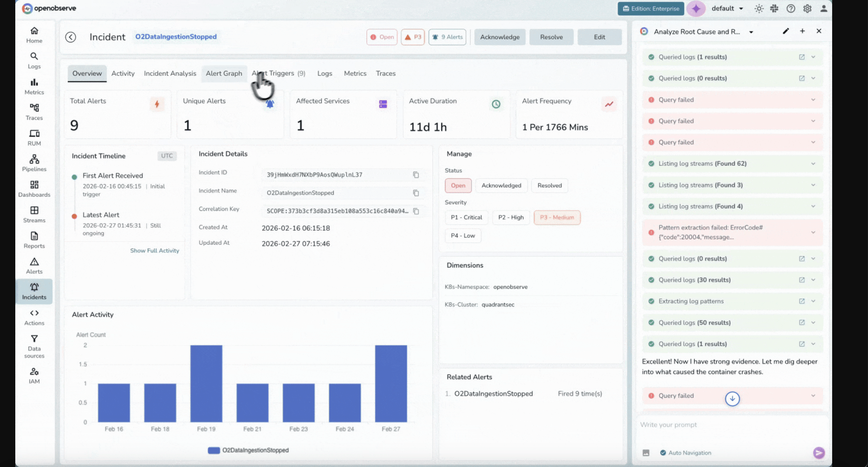Set incident severity to P1 - Critical

click(466, 217)
